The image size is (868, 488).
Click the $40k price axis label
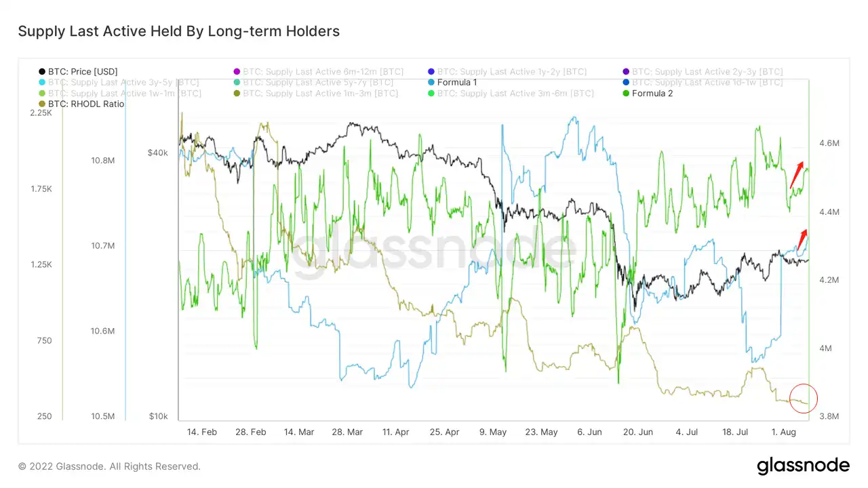click(x=157, y=152)
